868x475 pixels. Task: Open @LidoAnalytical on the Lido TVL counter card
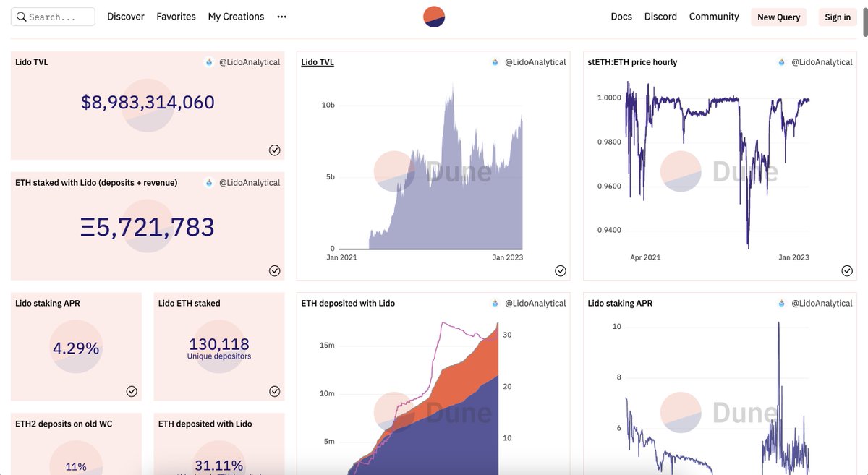[x=249, y=62]
